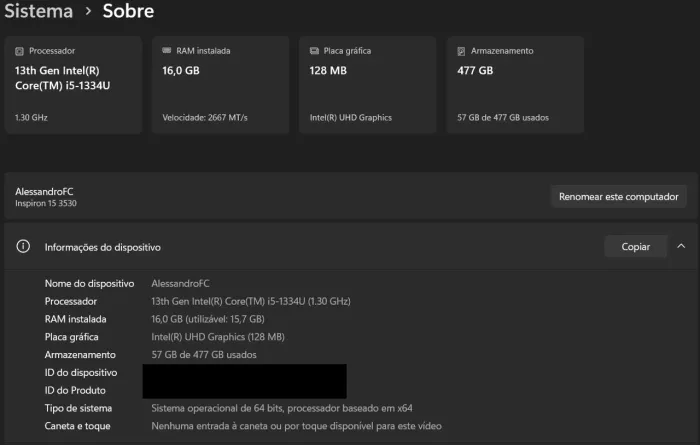Click the Sobre breadcrumb title
Viewport: 700px width, 445px height.
pos(128,11)
